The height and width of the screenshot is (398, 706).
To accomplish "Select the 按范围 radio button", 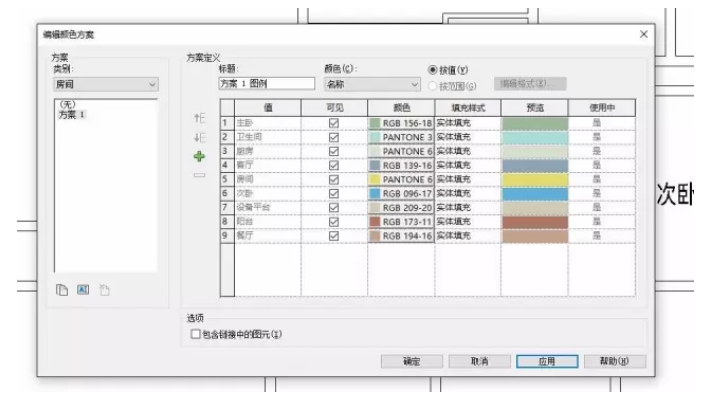I will 432,86.
